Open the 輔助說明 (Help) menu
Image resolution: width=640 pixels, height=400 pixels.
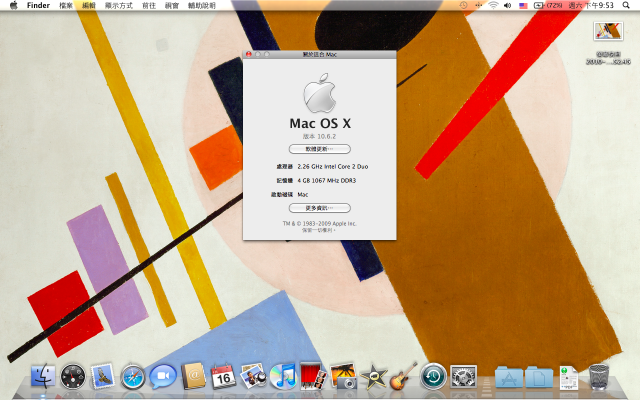[202, 5]
